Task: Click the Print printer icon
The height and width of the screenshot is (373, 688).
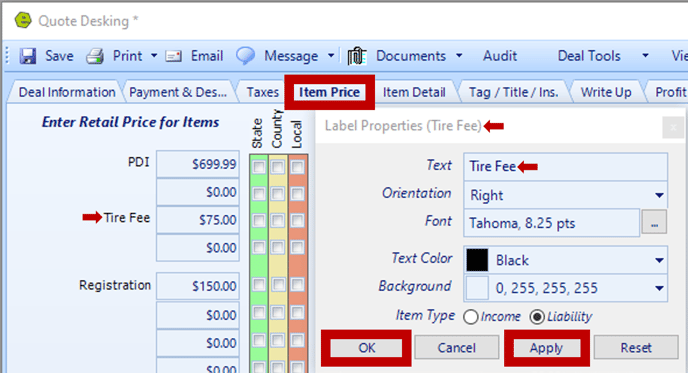Action: (95, 56)
